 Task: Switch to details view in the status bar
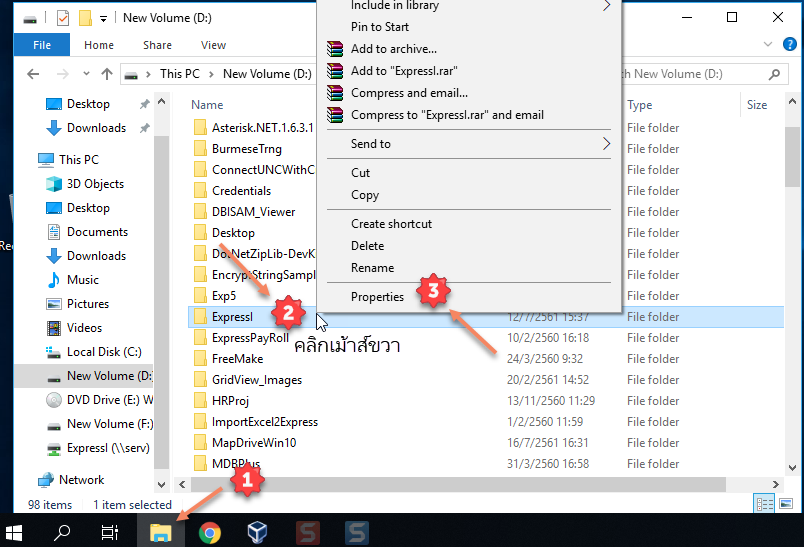tap(762, 505)
